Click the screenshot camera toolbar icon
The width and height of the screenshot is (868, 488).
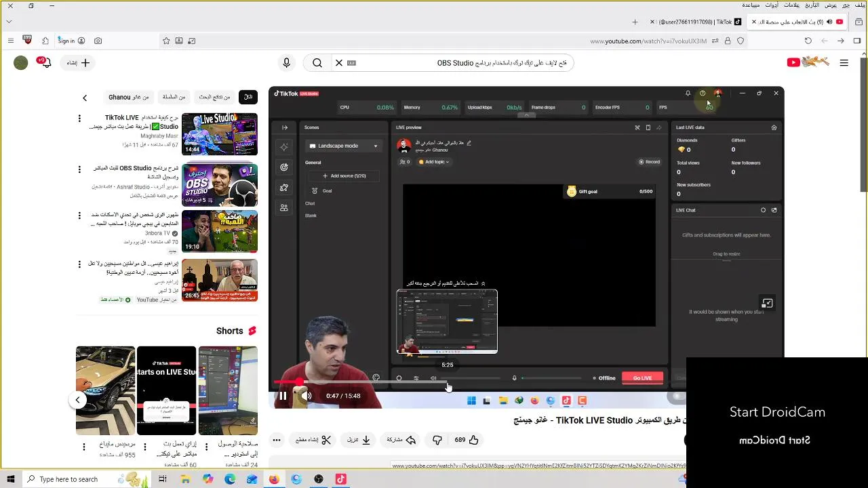tap(98, 41)
